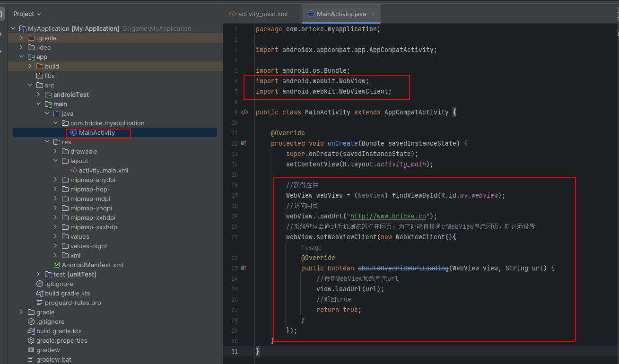This screenshot has width=619, height=364.
Task: Expand the .gradle folder
Action: click(22, 38)
